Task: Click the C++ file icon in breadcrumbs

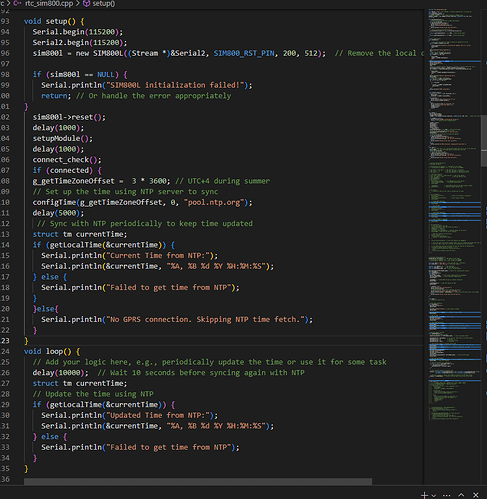Action: point(17,3)
